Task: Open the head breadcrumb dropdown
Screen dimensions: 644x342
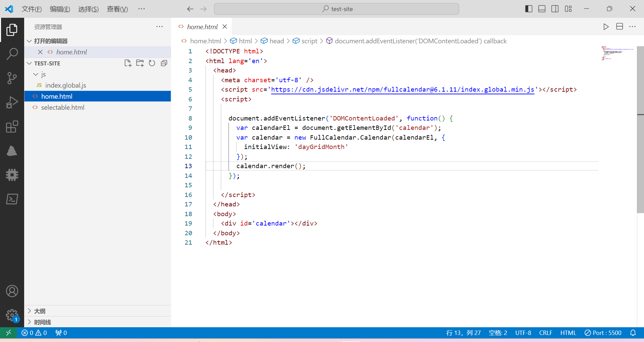Action: coord(272,41)
